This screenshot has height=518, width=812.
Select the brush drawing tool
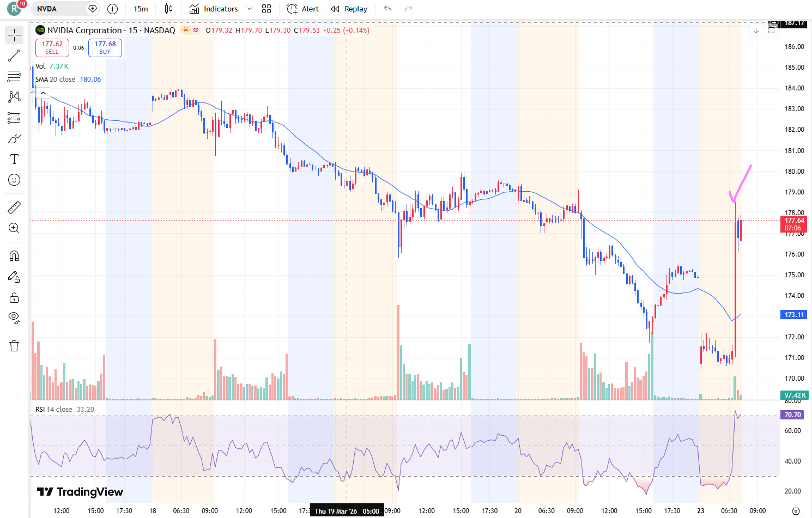15,138
